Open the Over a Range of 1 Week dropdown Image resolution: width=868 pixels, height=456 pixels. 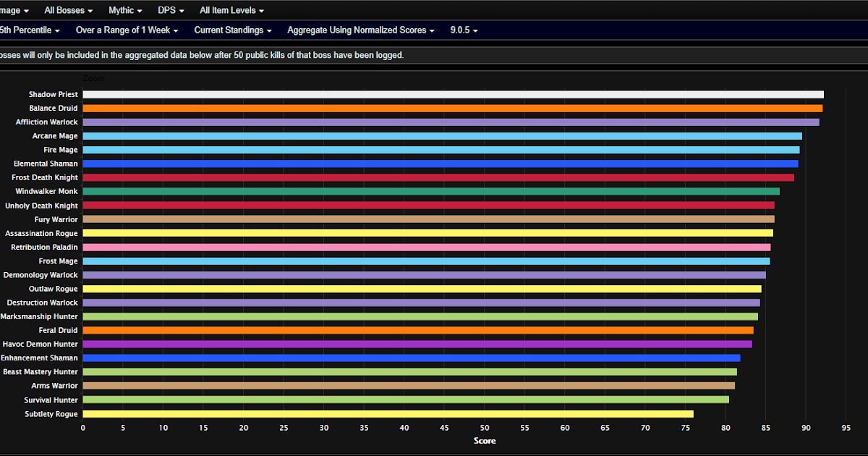pyautogui.click(x=127, y=30)
